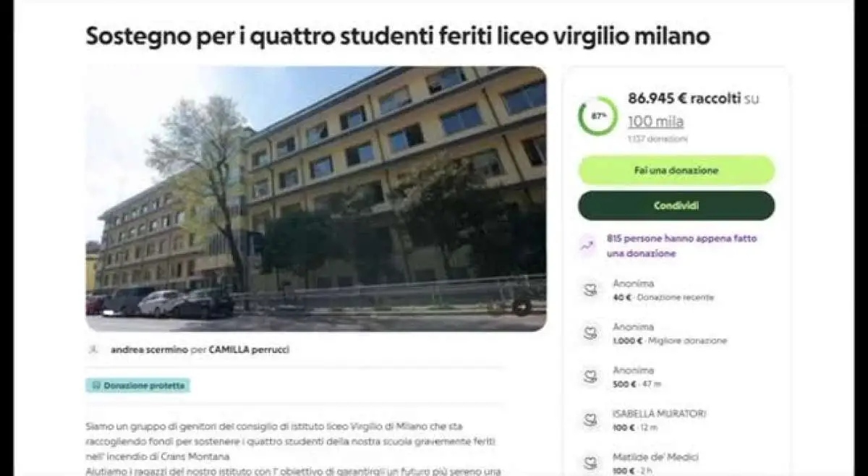This screenshot has height=476, width=868.
Task: Click the Fai una donazione button
Action: pos(676,171)
